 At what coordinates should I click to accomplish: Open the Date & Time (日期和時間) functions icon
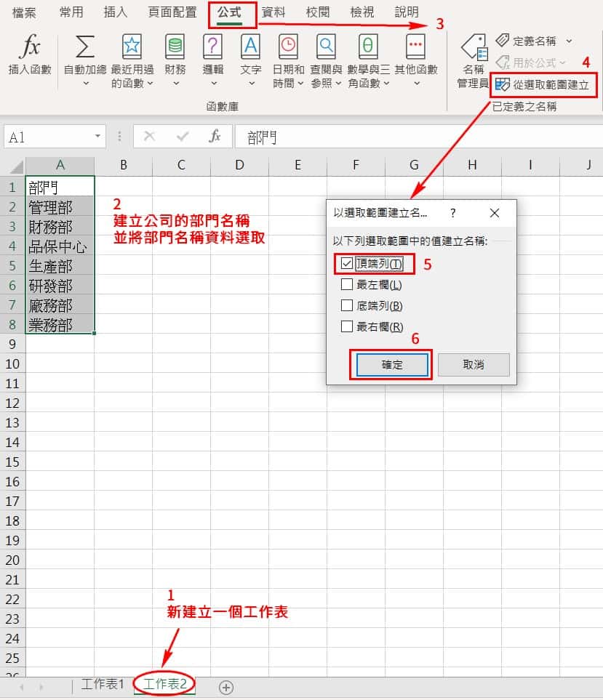pos(288,48)
